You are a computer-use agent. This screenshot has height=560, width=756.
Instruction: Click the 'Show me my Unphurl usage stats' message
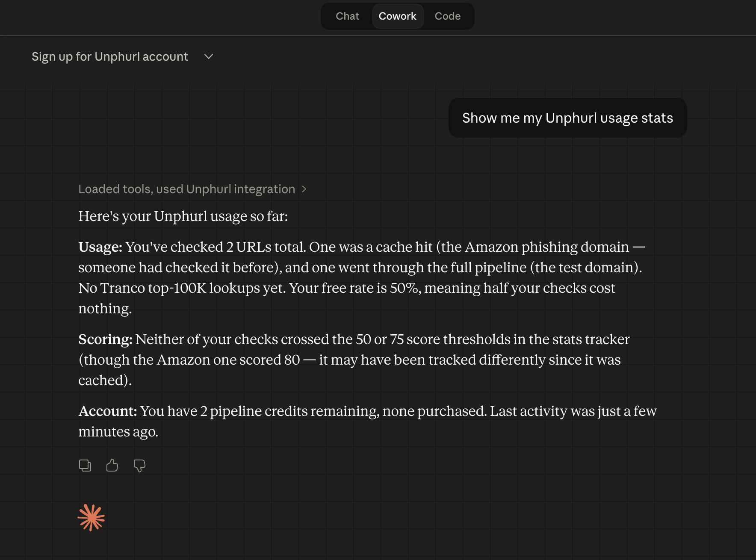pos(567,118)
